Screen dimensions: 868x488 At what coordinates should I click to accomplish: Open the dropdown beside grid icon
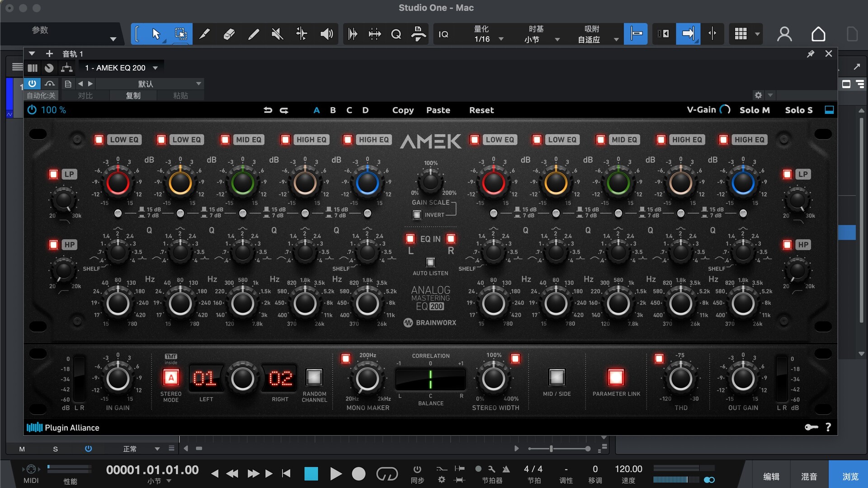click(757, 34)
